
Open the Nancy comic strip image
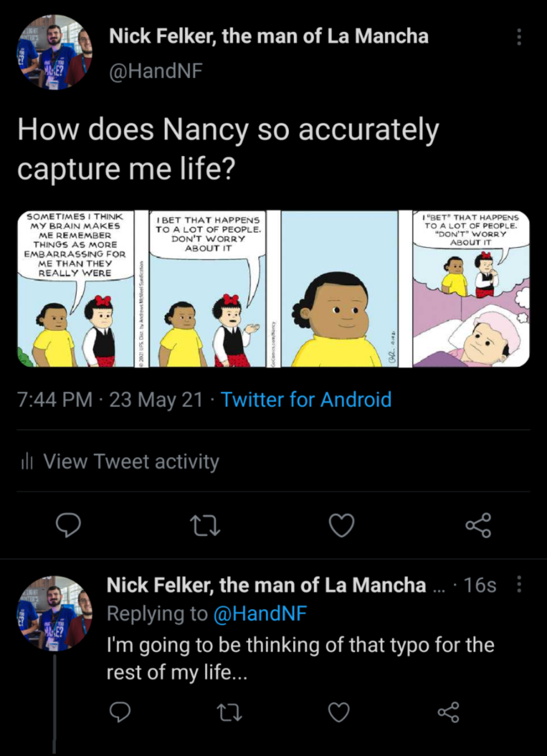coord(273,289)
